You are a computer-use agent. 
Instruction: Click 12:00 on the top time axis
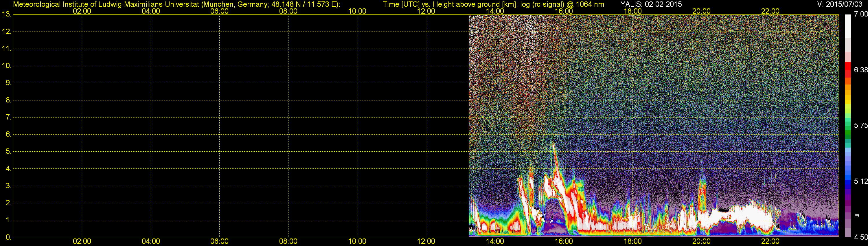426,11
